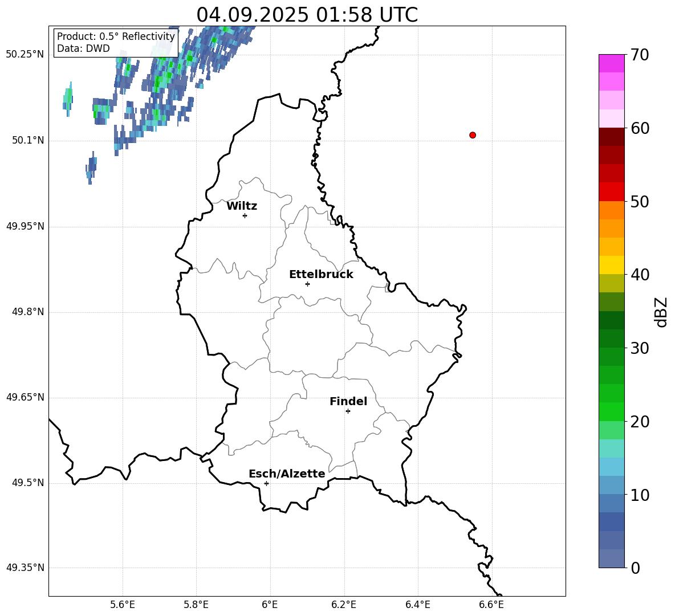Click the 50.1°N latitude label

(28, 141)
